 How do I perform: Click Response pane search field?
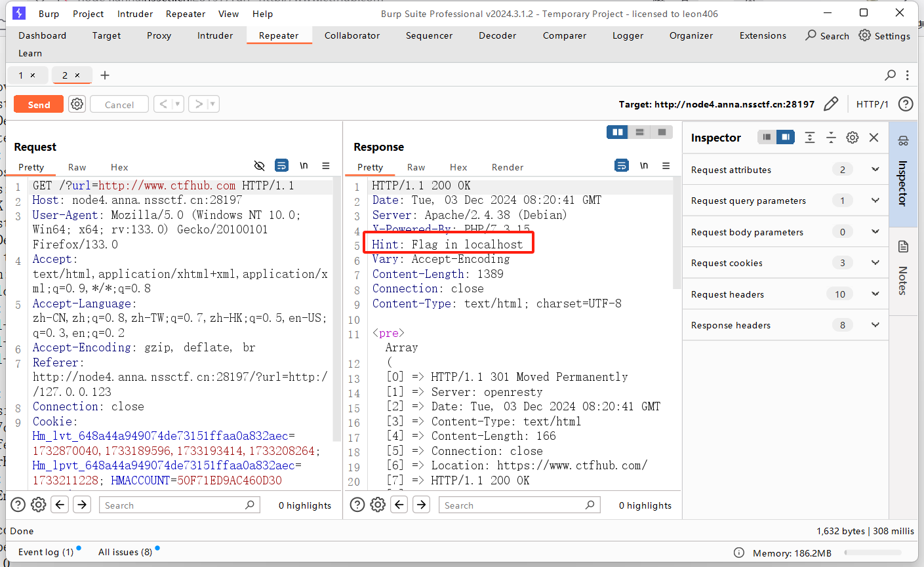(x=519, y=505)
